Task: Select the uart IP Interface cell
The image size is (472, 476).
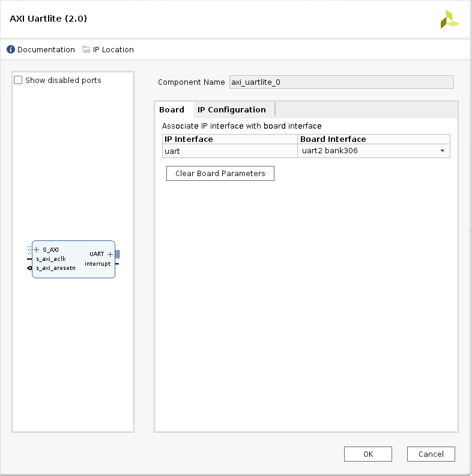Action: pos(230,151)
